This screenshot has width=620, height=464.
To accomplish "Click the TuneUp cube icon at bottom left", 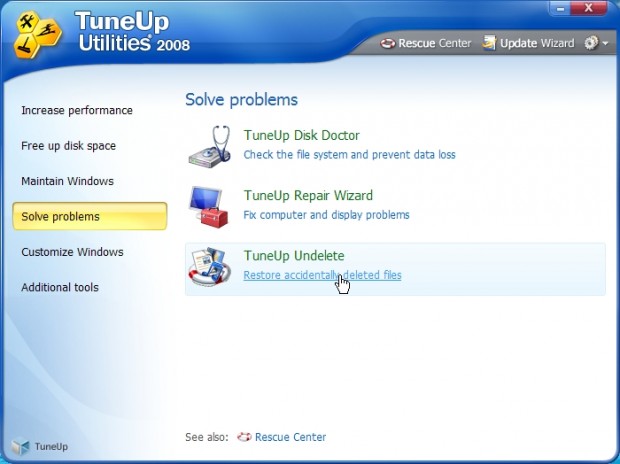I will point(20,447).
